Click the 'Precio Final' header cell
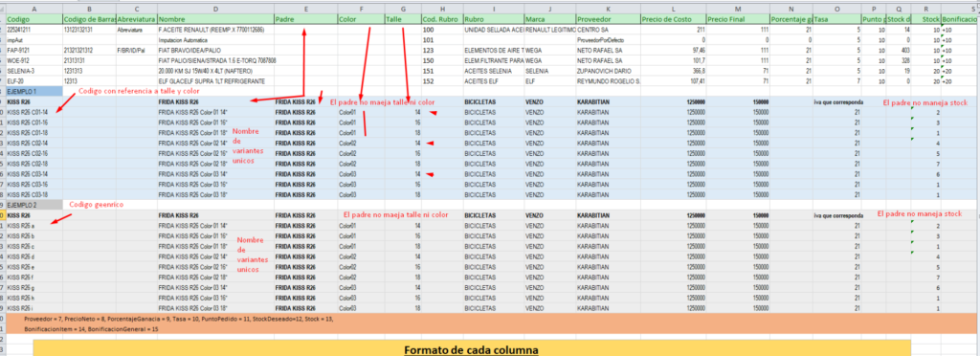The width and height of the screenshot is (980, 356). [738, 19]
